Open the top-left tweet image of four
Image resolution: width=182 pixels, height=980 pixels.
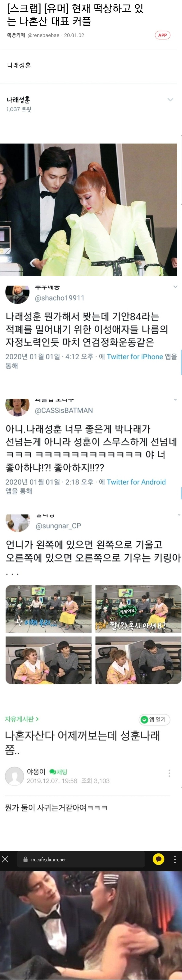click(x=48, y=609)
